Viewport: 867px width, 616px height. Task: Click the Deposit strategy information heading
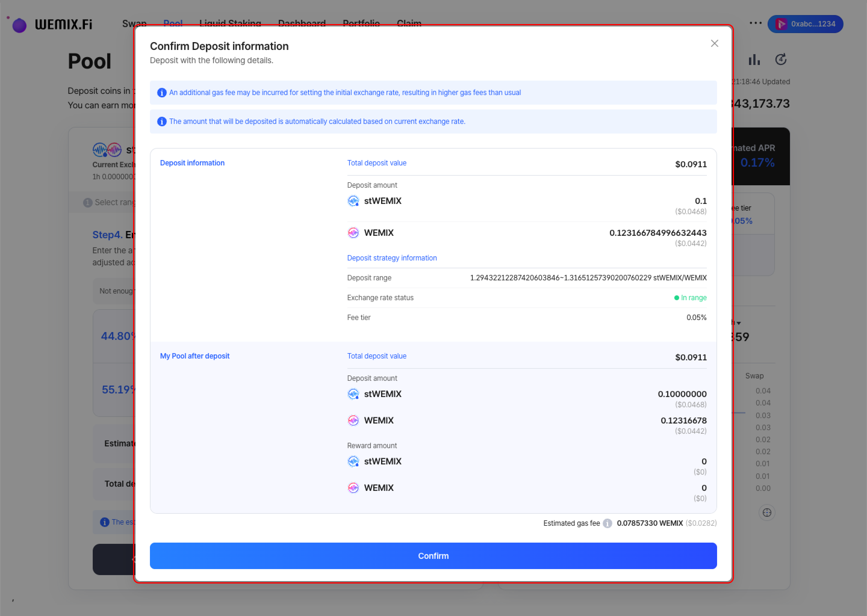click(392, 258)
